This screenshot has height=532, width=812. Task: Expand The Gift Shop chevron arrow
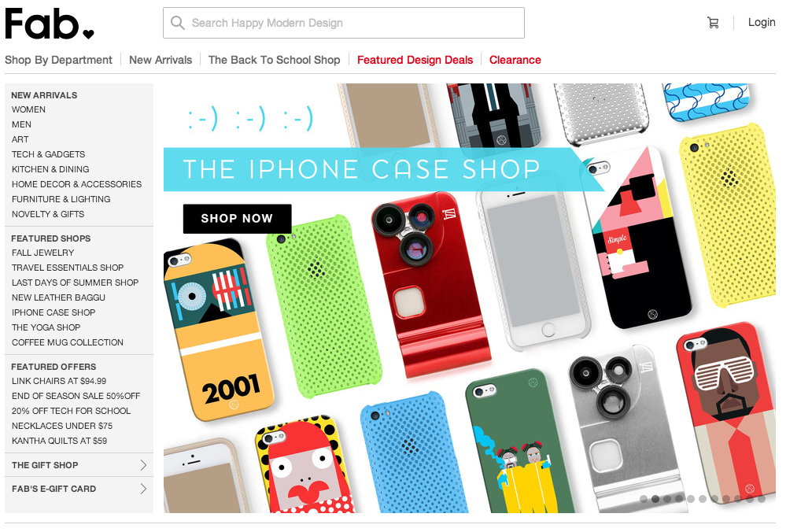(143, 465)
